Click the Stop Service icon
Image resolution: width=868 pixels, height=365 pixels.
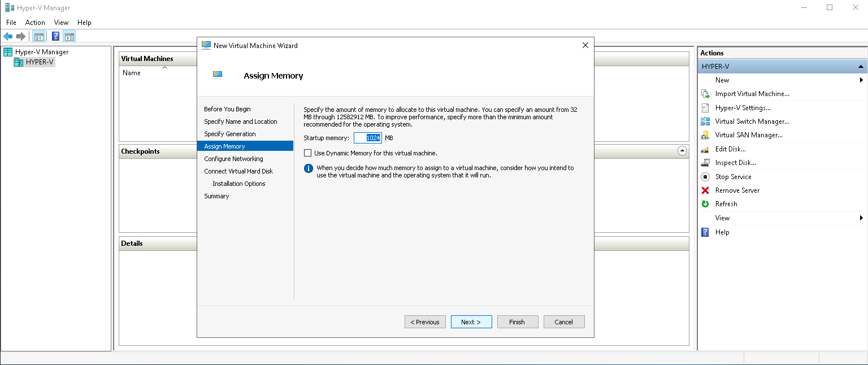click(x=705, y=177)
